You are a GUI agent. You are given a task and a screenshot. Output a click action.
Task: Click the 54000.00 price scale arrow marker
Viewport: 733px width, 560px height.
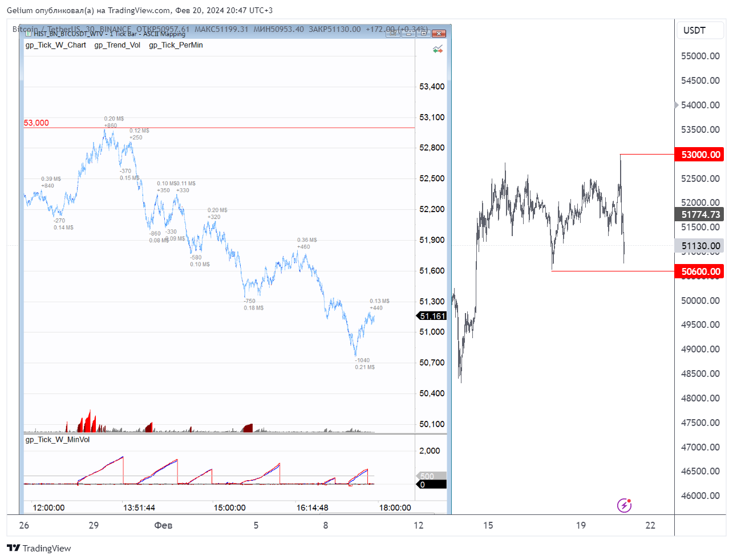tap(677, 105)
